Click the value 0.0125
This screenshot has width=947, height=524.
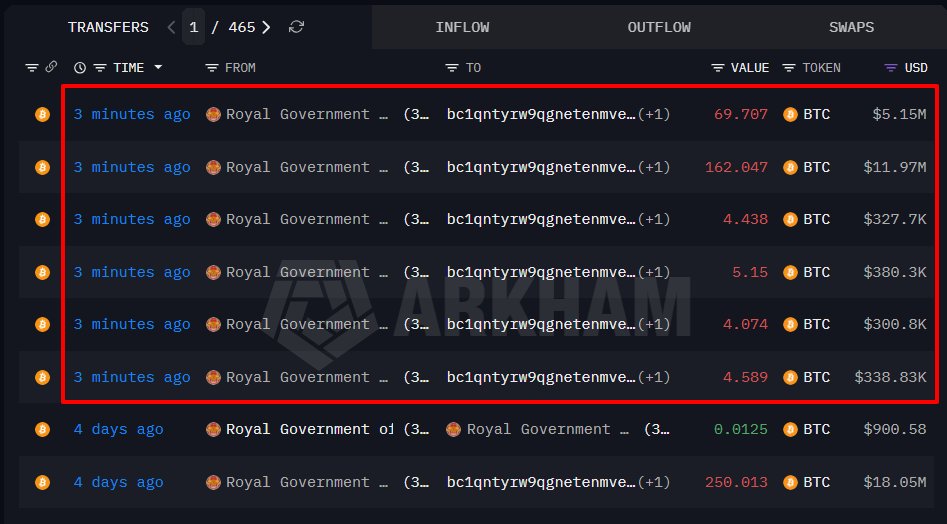(741, 429)
